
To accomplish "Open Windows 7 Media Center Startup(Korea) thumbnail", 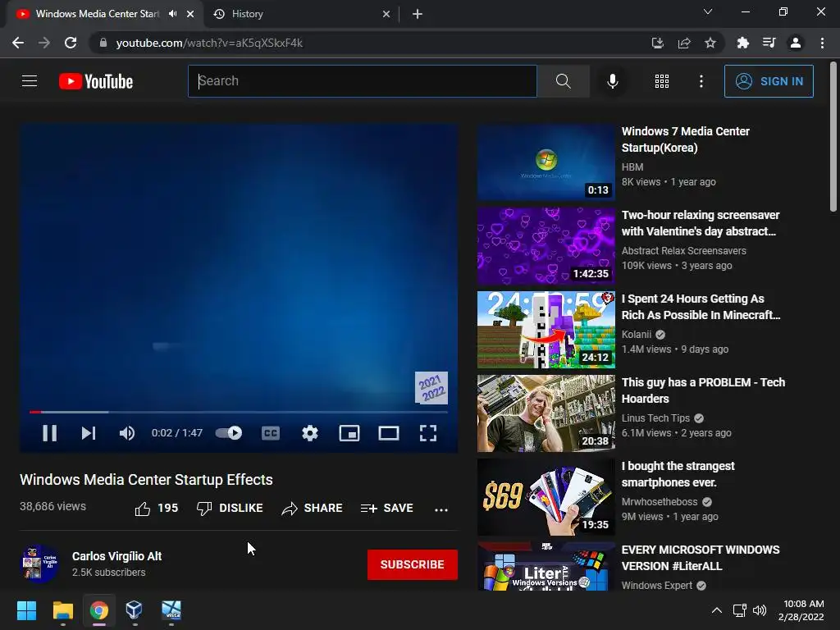I will pyautogui.click(x=546, y=162).
